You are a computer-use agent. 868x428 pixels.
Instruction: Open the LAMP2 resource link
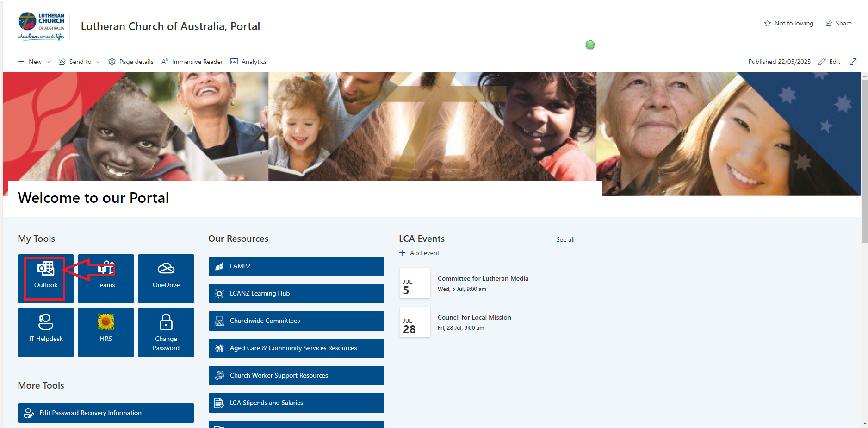coord(297,266)
